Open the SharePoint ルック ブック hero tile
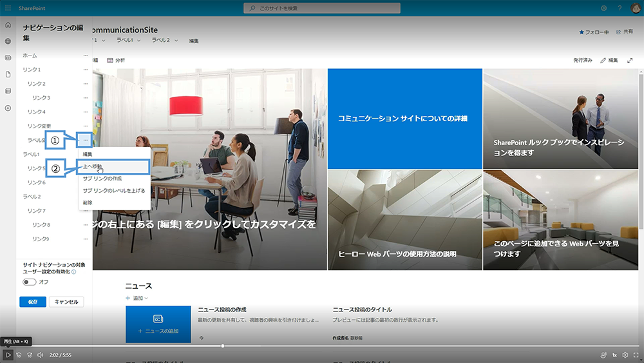Screen dimensions: 644x363 coord(561,119)
